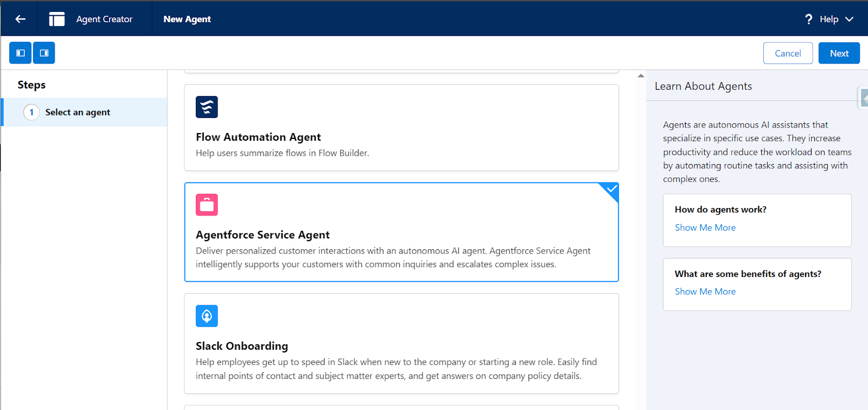This screenshot has width=868, height=410.
Task: Click the Help question mark icon
Action: click(808, 19)
